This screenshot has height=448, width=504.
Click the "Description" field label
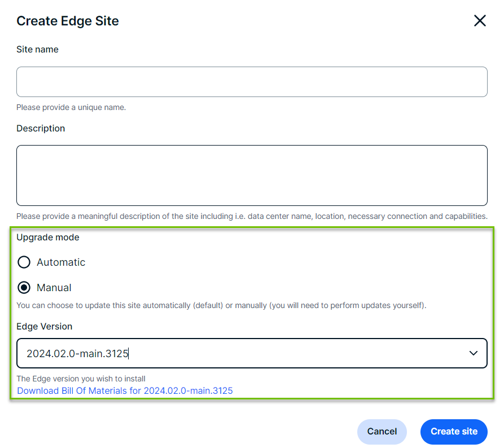tap(41, 129)
